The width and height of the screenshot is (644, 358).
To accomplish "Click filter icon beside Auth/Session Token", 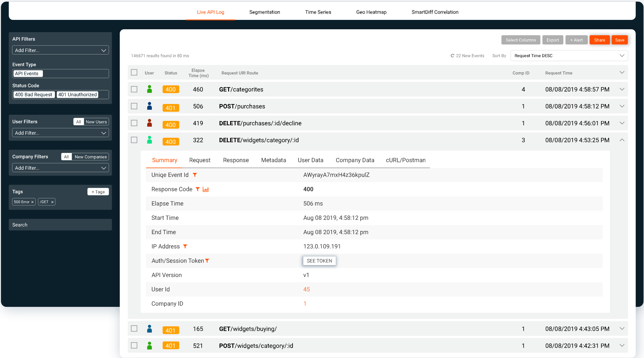I will point(207,261).
